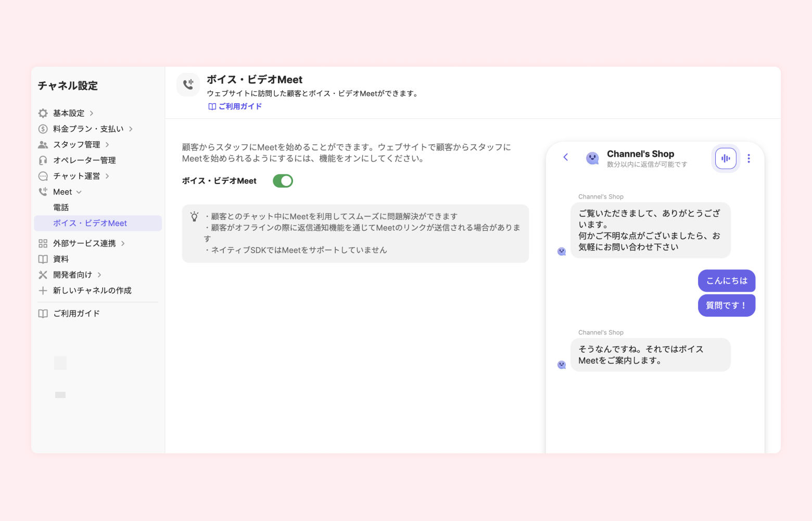This screenshot has height=521, width=812.
Task: Click the gear icon for 基本設定
Action: 43,113
